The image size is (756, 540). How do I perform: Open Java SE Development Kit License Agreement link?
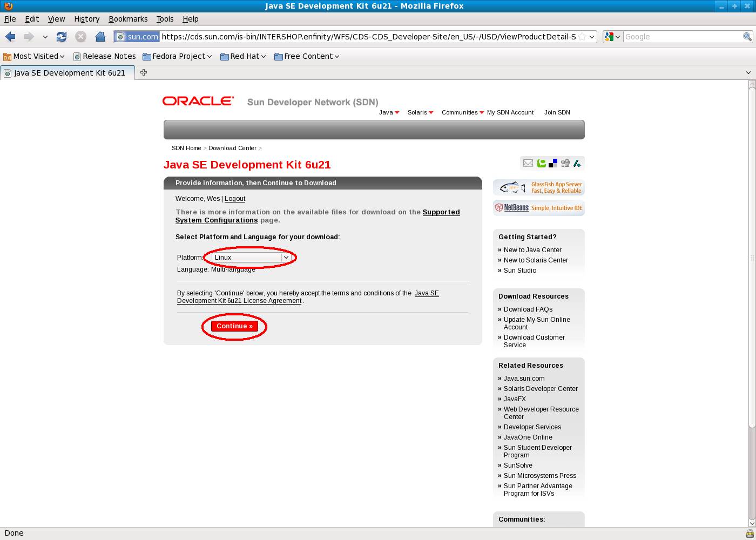pos(308,297)
